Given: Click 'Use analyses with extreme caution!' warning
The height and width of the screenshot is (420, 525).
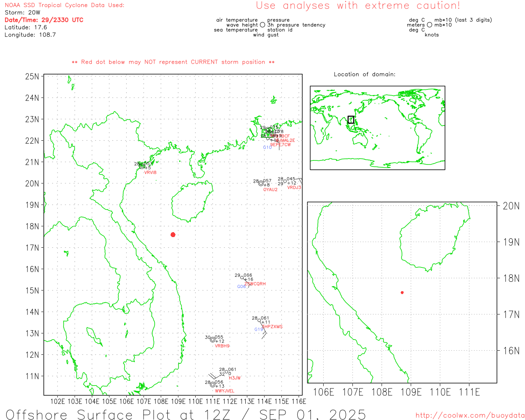Looking at the screenshot, I should click(358, 5).
